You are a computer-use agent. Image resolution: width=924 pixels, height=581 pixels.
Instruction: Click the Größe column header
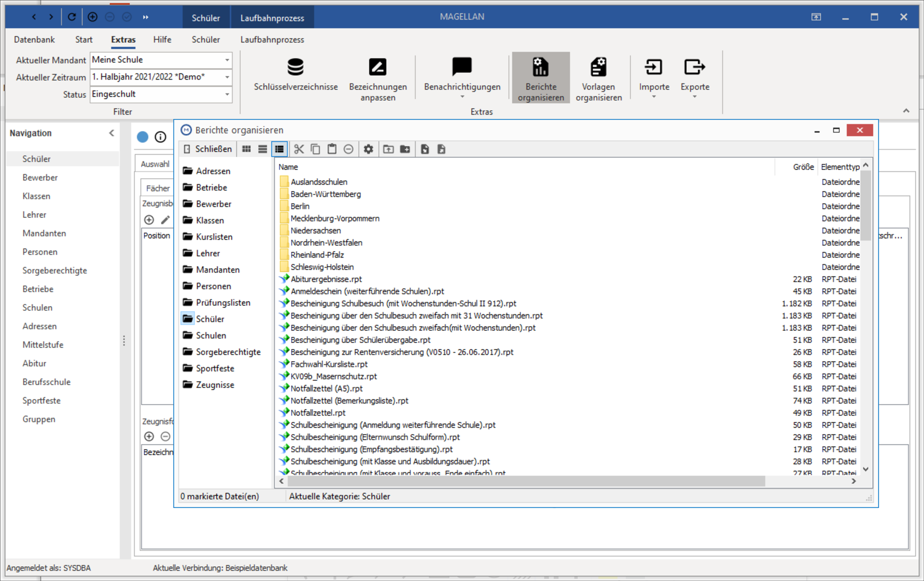click(796, 167)
